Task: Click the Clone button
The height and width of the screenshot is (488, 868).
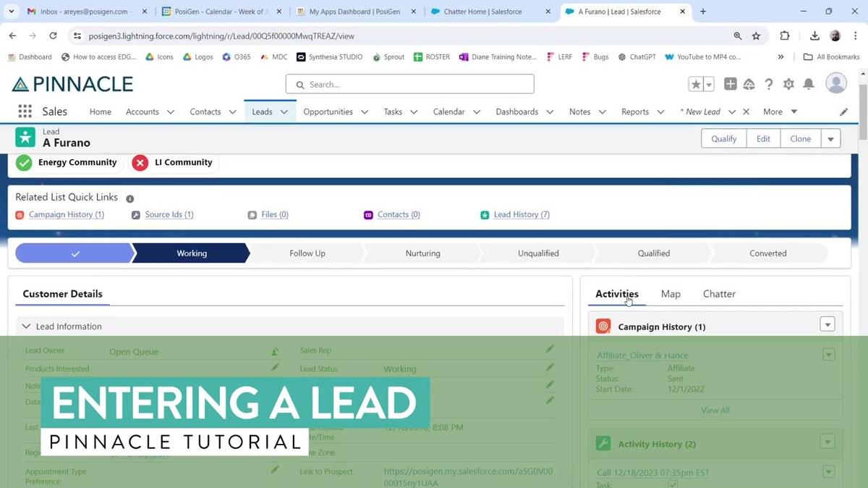Action: click(800, 139)
